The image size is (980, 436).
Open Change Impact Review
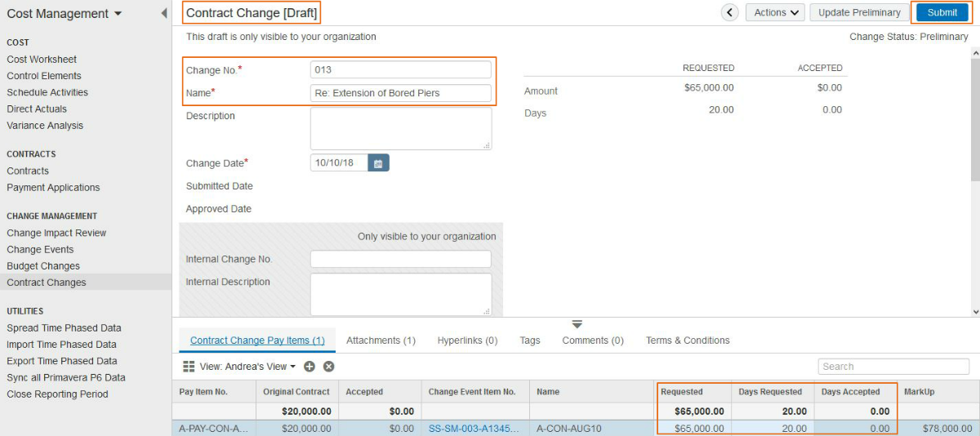pyautogui.click(x=56, y=233)
